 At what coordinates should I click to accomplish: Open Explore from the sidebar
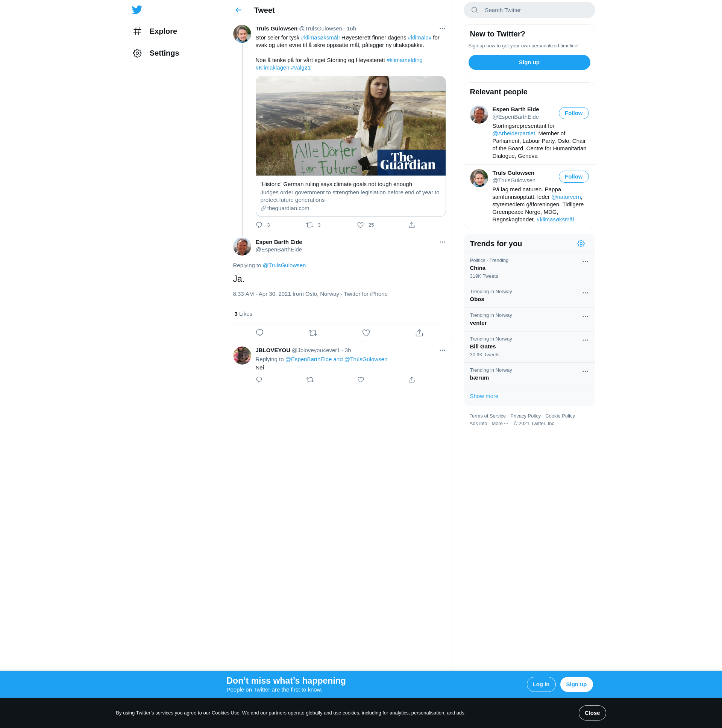(x=155, y=31)
